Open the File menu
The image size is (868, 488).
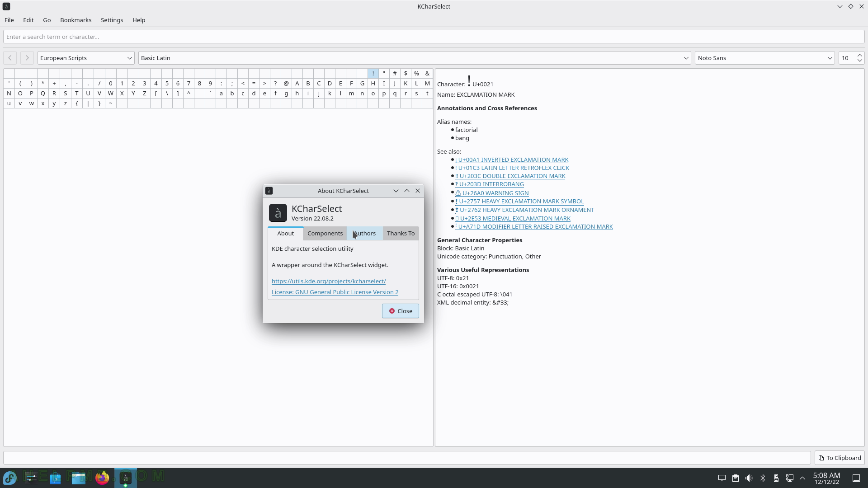click(9, 20)
